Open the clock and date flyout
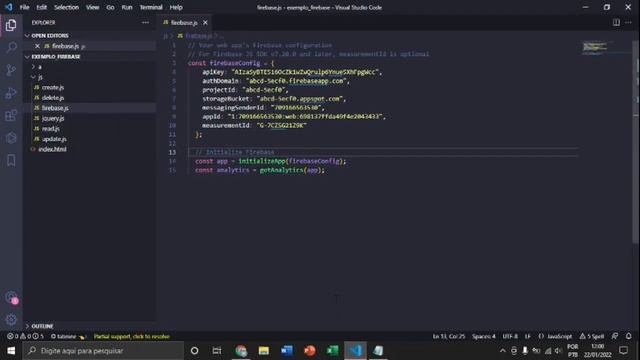This screenshot has height=360, width=640. 598,351
